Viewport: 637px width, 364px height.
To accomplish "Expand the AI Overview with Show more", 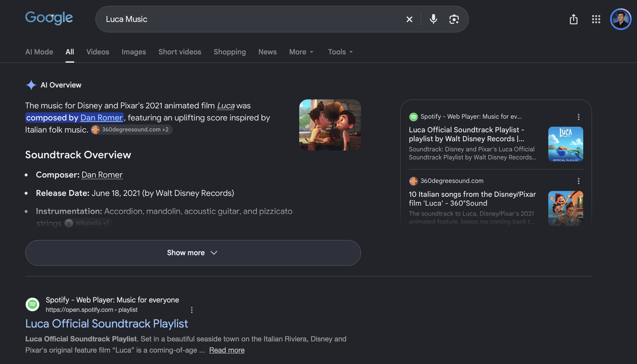I will [193, 253].
